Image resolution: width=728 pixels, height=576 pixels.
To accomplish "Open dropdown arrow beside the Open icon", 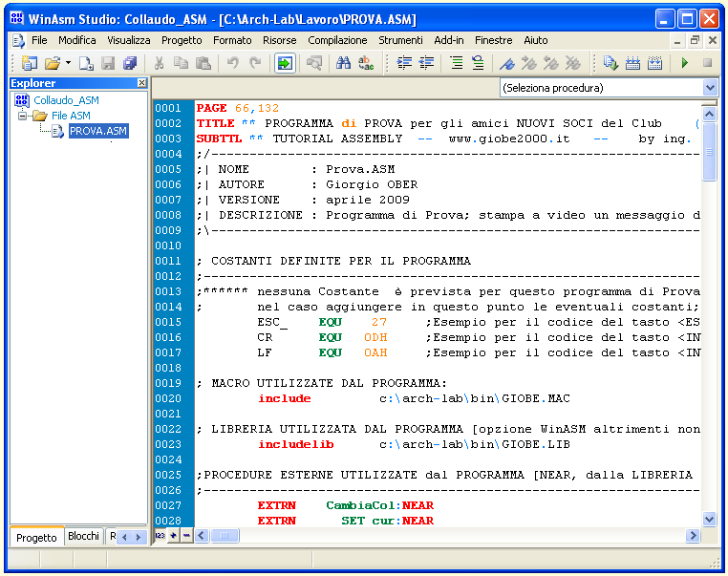I will pyautogui.click(x=68, y=63).
